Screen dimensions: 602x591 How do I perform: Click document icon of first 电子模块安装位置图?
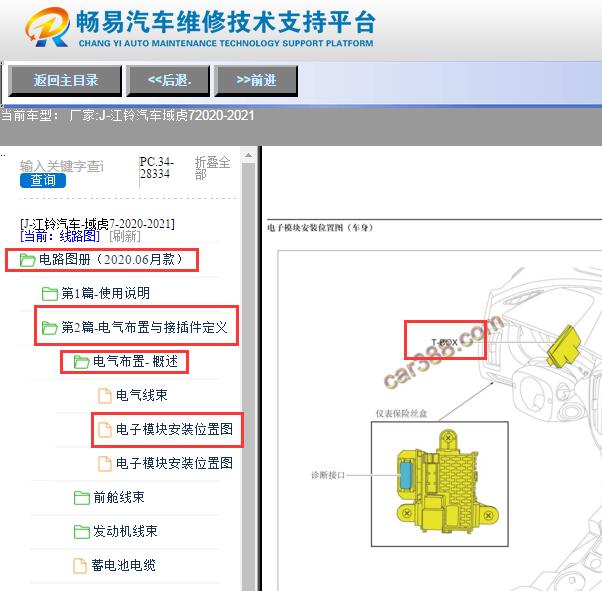[104, 430]
